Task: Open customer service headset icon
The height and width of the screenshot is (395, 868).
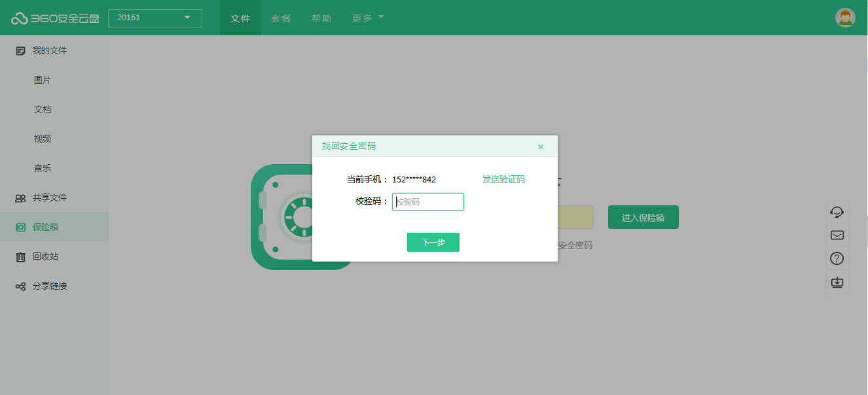Action: coord(837,211)
